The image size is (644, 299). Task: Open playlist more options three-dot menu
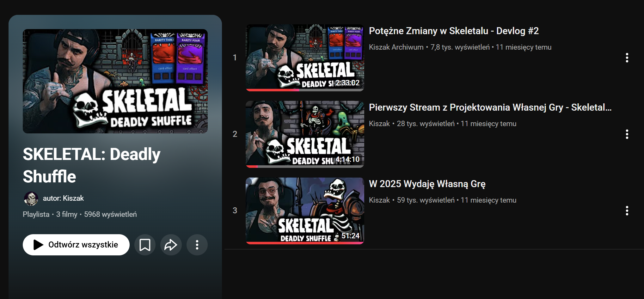click(x=197, y=245)
